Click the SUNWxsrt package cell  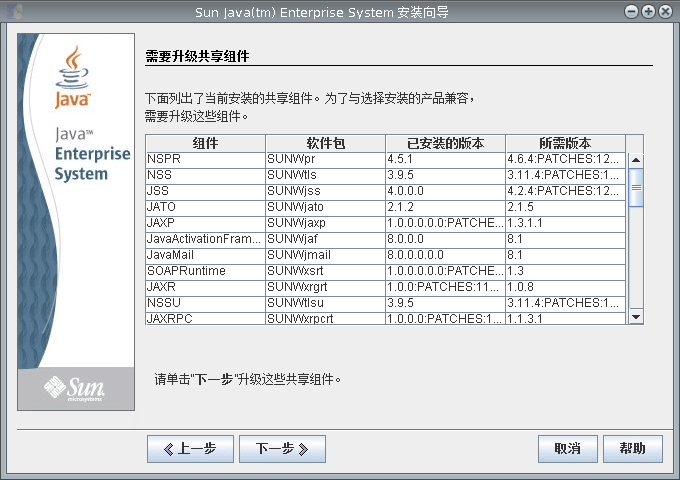coord(326,271)
